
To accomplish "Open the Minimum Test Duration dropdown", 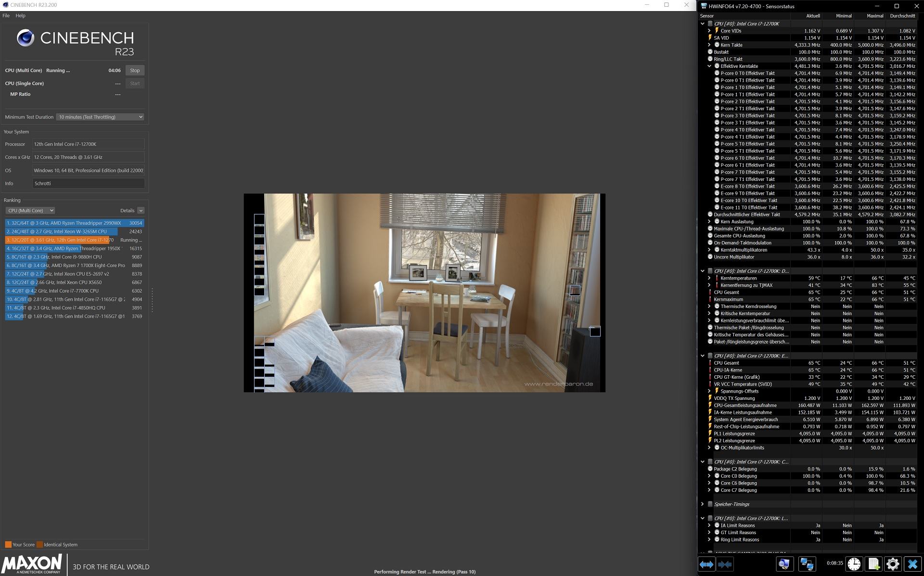I will (x=100, y=117).
